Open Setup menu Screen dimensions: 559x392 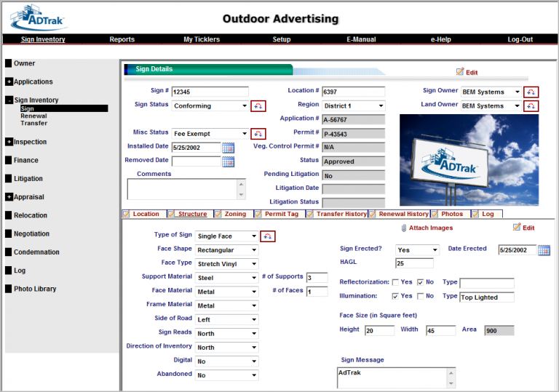tap(282, 39)
